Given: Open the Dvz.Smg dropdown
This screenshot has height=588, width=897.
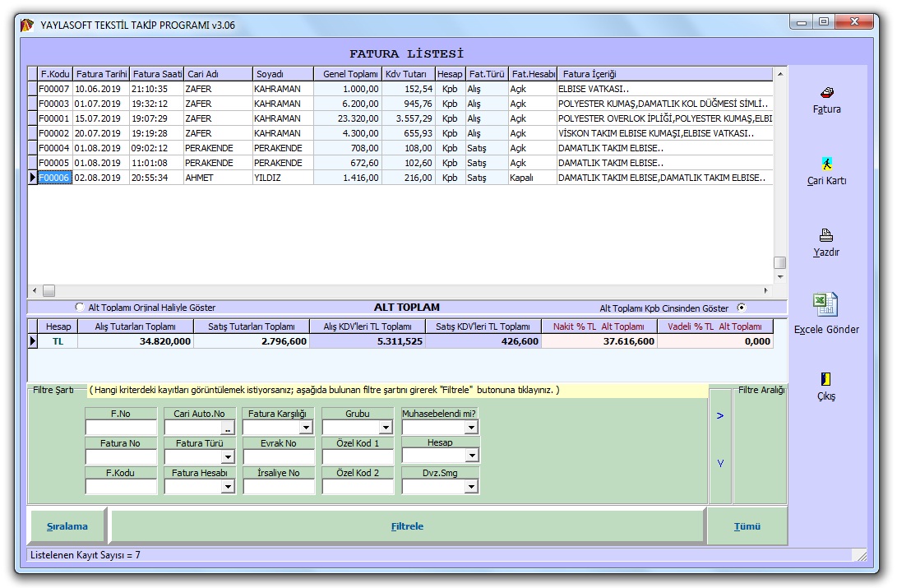Looking at the screenshot, I should (x=471, y=486).
